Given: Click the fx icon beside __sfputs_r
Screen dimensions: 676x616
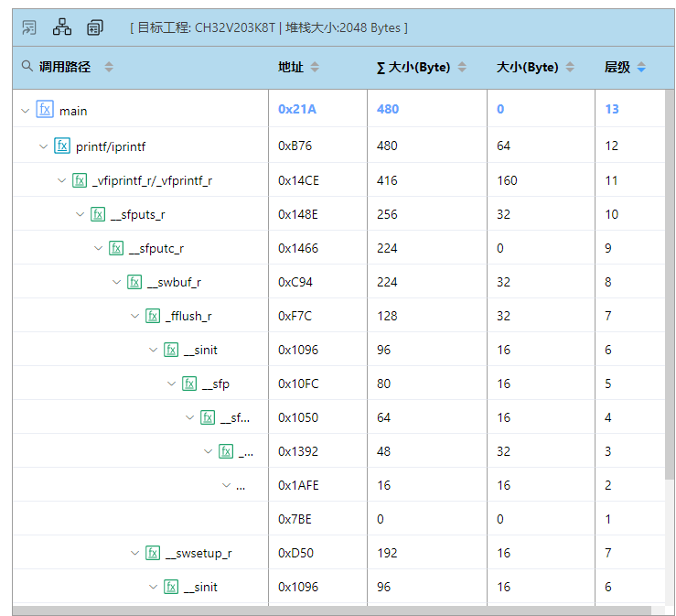Looking at the screenshot, I should pos(98,214).
